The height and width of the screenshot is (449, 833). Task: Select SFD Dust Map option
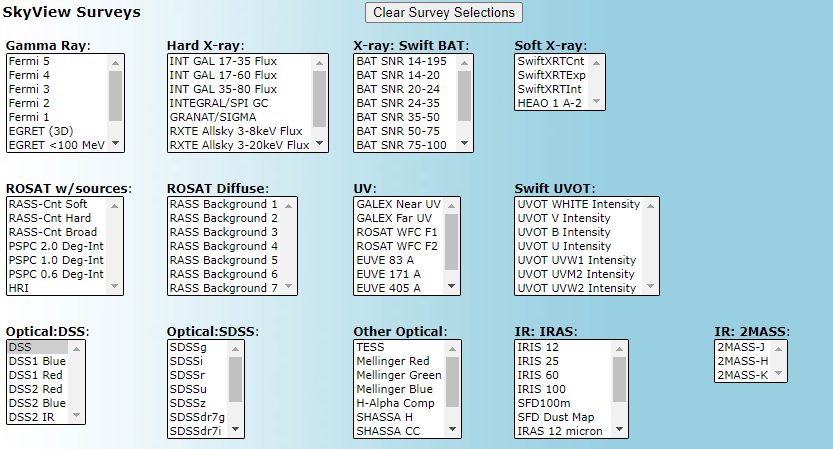563,417
